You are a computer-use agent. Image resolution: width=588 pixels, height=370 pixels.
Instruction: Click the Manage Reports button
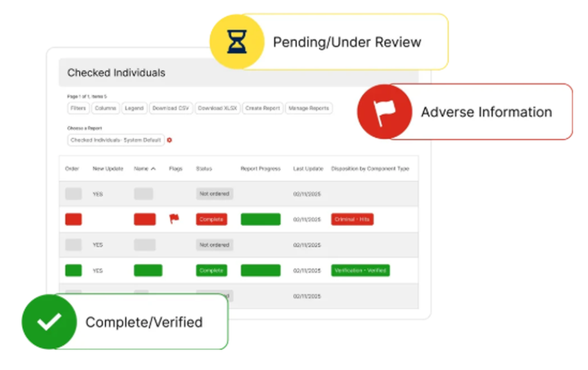pos(309,108)
